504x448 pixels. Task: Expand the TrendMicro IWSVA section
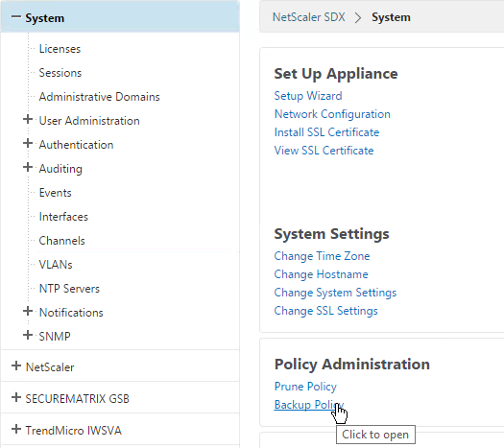(16, 429)
